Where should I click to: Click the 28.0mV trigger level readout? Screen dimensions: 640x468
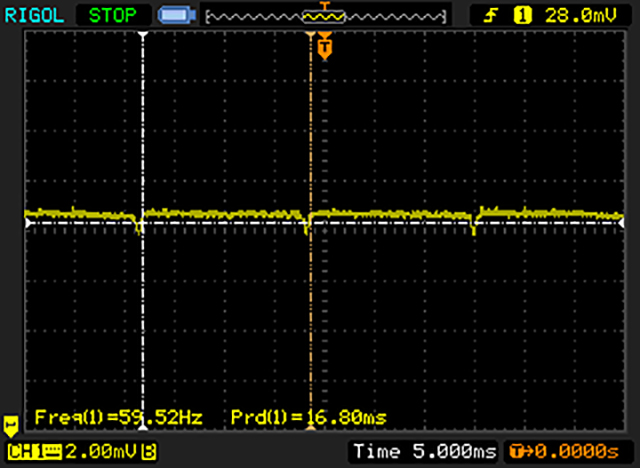(x=580, y=16)
